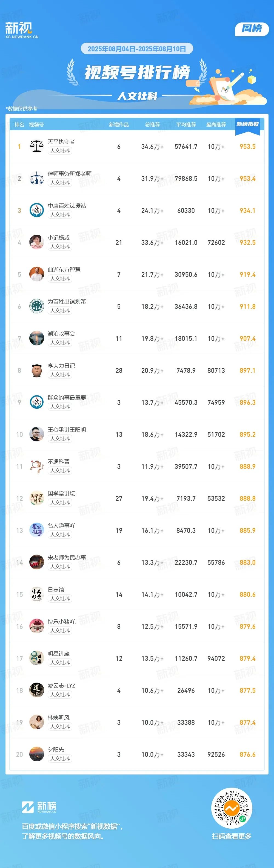Select 凌云志-LYZ 道 avatar
Viewport: 274px width, 868px height.
[36, 691]
